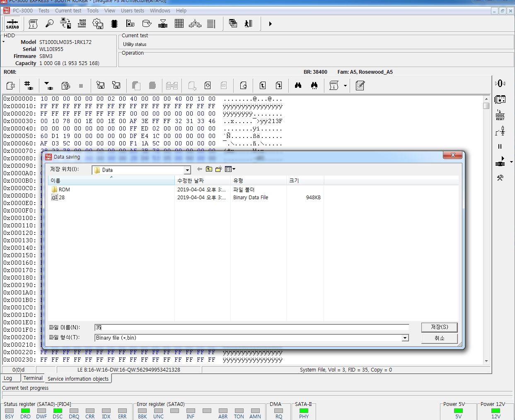
Task: Click the circuit board icon in right sidebar
Action: click(x=500, y=99)
